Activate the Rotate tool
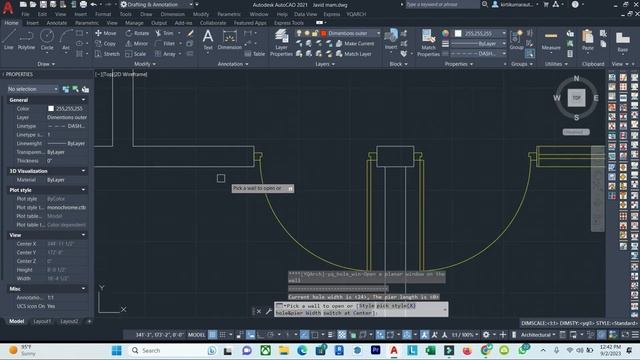Image resolution: width=640 pixels, height=360 pixels. click(138, 33)
